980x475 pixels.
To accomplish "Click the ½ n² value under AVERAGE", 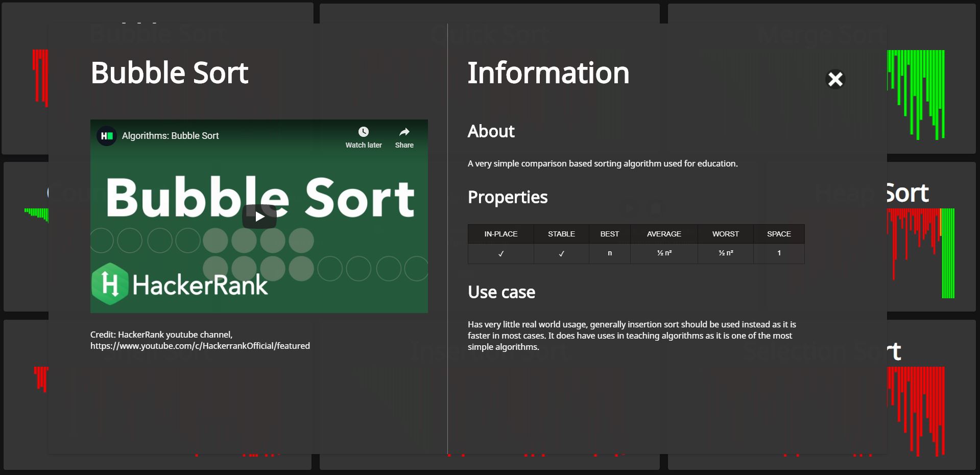I will [x=664, y=253].
